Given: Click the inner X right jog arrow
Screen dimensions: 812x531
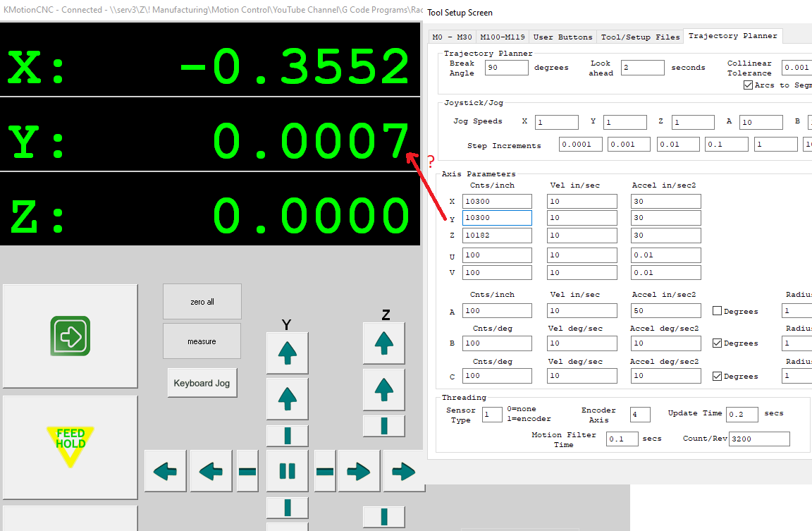Looking at the screenshot, I should (x=359, y=471).
